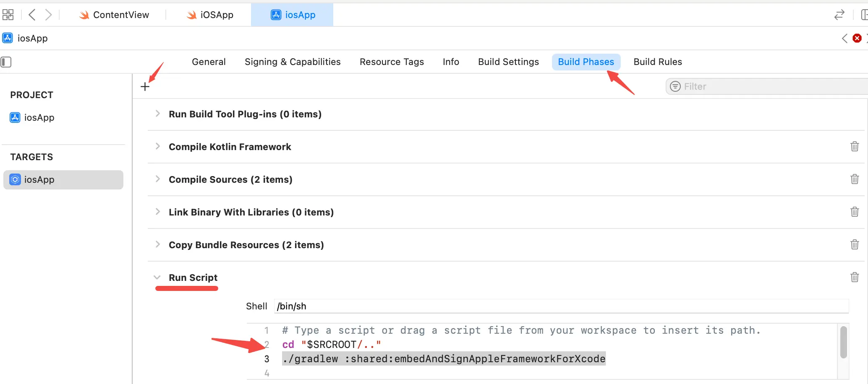Expand Compile Sources section
This screenshot has width=868, height=384.
click(158, 179)
